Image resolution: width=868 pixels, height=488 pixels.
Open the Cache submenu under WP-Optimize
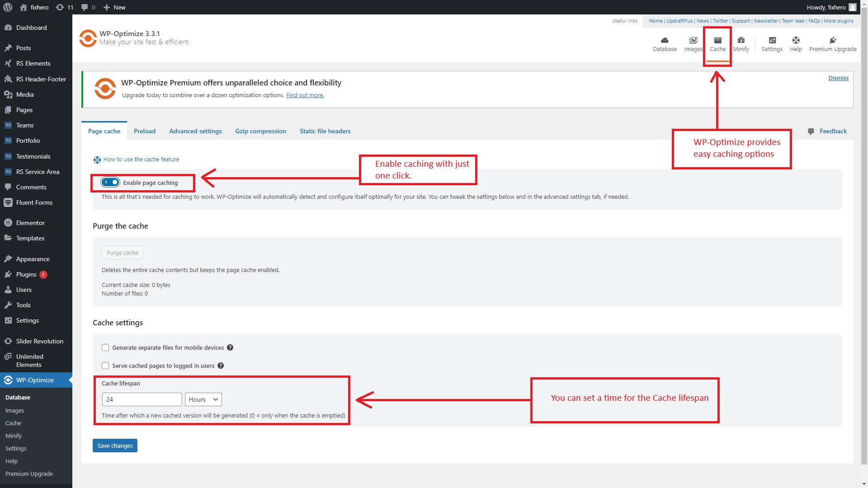pos(13,423)
